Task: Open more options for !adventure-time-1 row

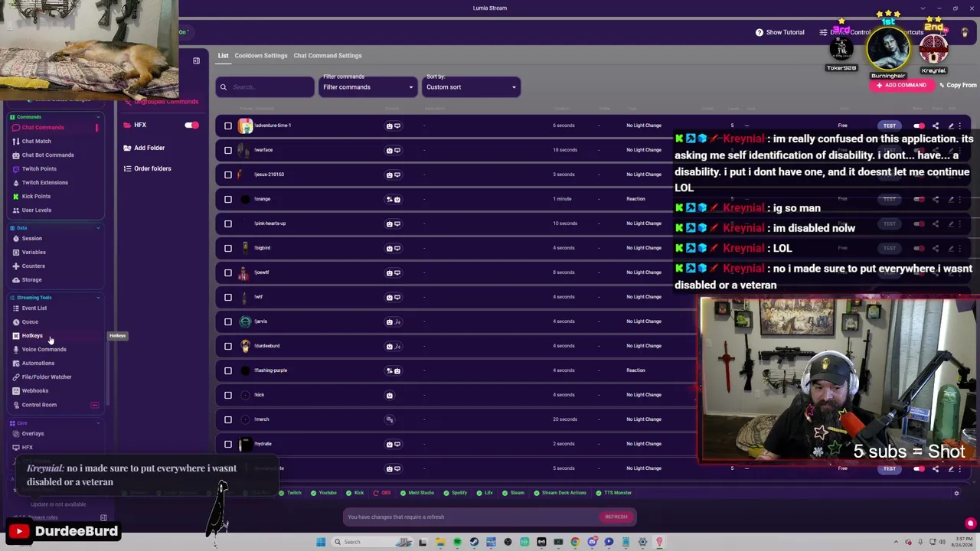Action: [x=960, y=126]
